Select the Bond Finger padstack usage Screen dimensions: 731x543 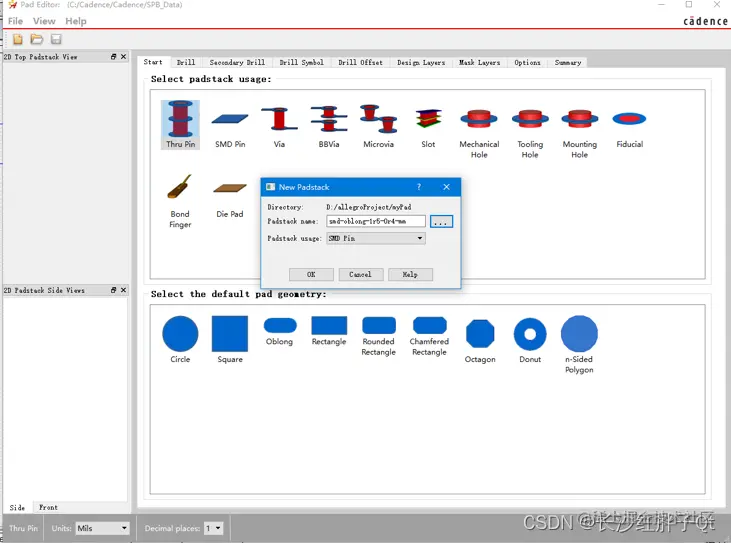[180, 200]
